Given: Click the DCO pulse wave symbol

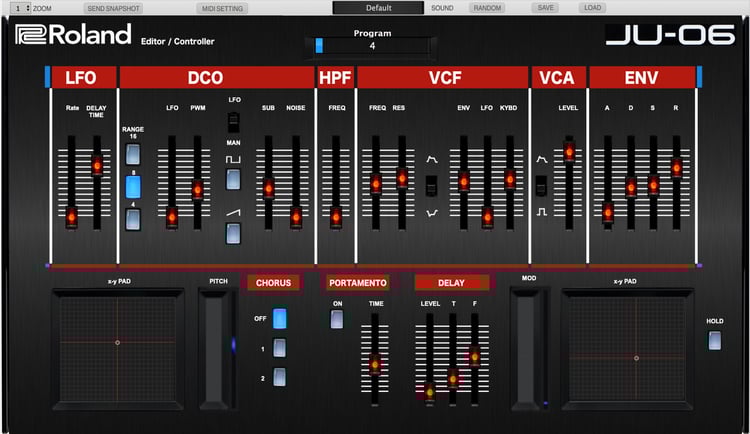Looking at the screenshot, I should [x=233, y=159].
